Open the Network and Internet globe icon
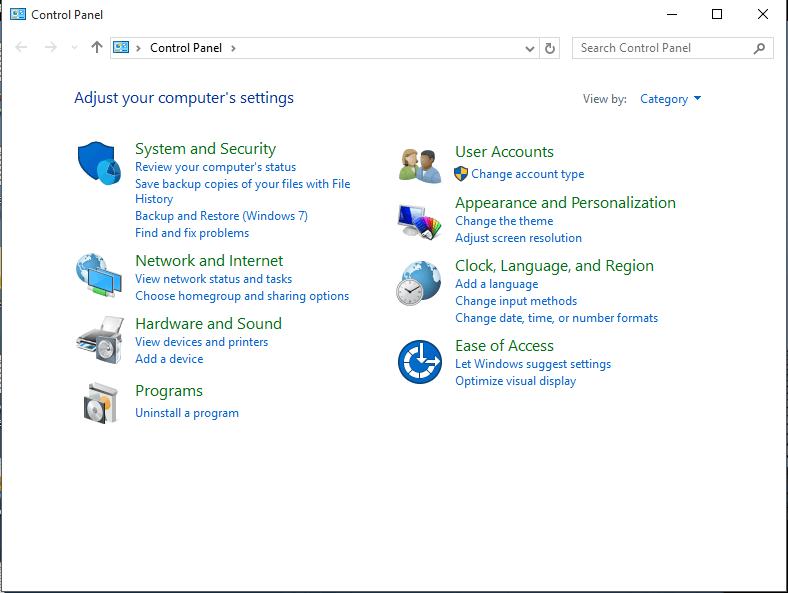Image resolution: width=788 pixels, height=593 pixels. coord(99,275)
